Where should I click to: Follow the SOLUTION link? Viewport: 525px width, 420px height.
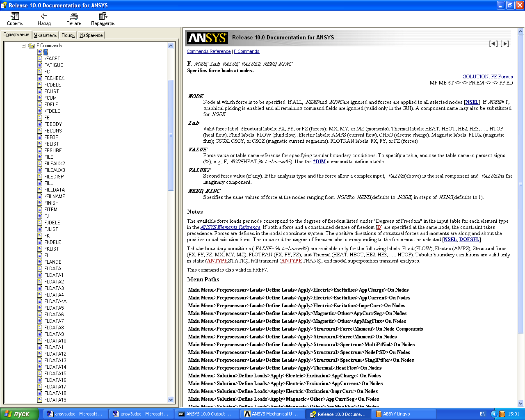click(476, 77)
